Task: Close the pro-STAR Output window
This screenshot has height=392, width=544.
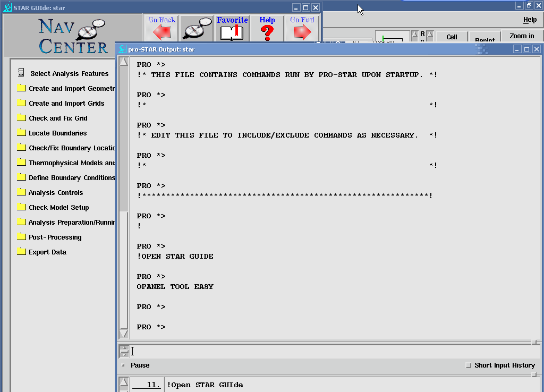Action: tap(537, 49)
